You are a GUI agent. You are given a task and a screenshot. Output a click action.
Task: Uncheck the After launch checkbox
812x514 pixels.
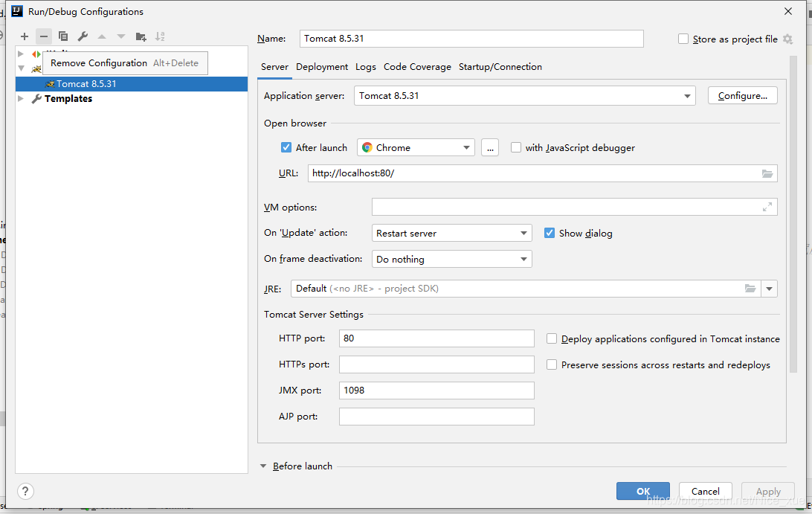(286, 148)
